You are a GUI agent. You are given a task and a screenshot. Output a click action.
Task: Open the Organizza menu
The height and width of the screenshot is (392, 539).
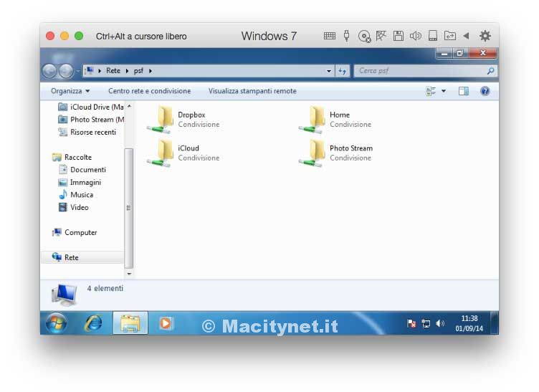click(70, 91)
